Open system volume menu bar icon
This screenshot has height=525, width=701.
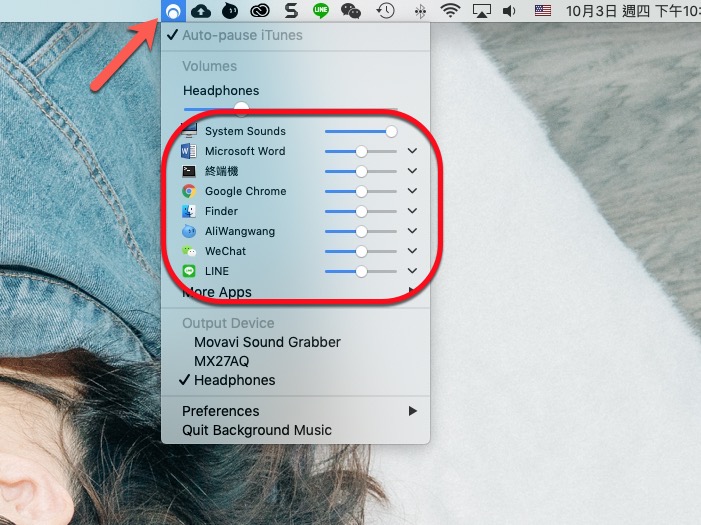509,11
